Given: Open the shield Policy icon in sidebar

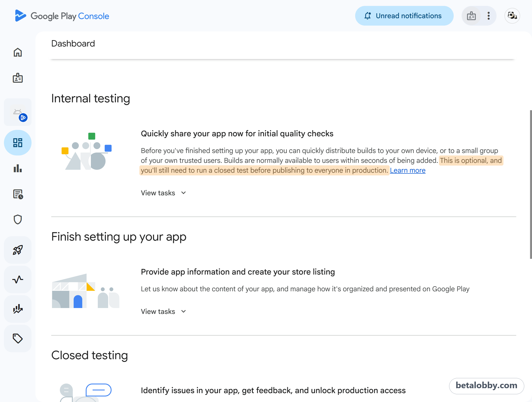Looking at the screenshot, I should tap(18, 219).
